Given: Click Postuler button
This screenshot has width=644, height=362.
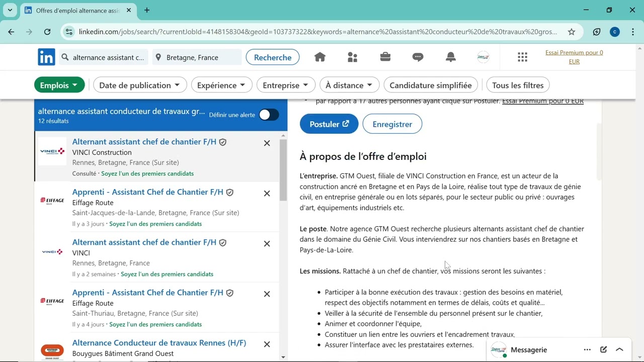Looking at the screenshot, I should point(329,124).
